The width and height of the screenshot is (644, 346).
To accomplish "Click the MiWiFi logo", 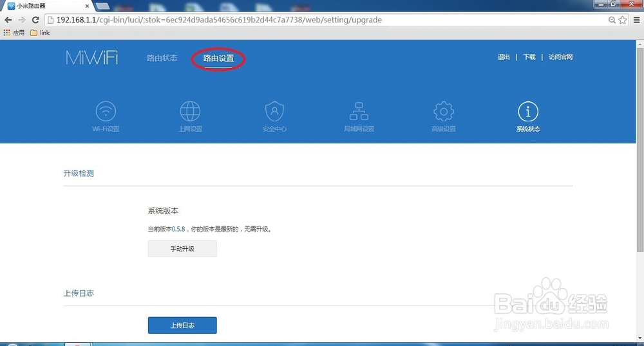I will coord(92,58).
